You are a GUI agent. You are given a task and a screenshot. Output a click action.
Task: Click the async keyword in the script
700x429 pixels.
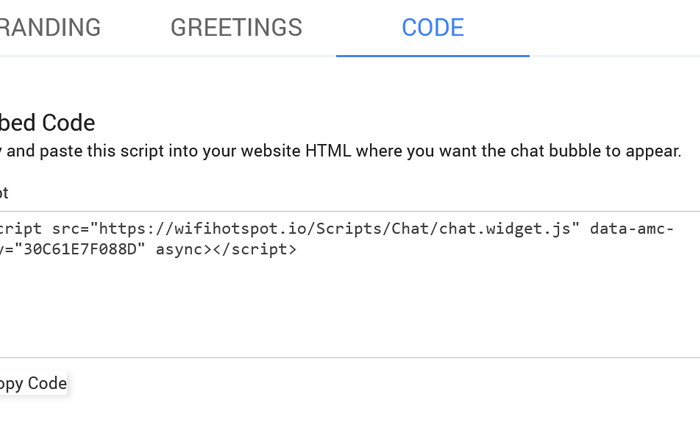[179, 250]
